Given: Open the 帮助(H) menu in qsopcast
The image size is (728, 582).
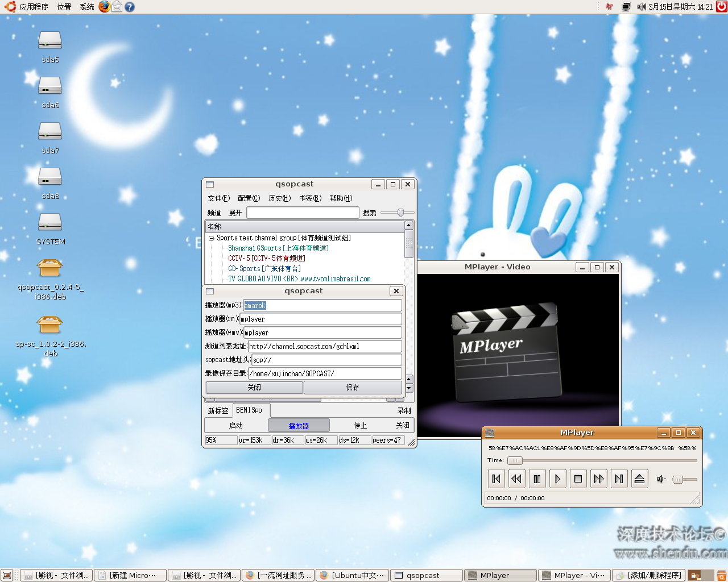Looking at the screenshot, I should (x=341, y=198).
